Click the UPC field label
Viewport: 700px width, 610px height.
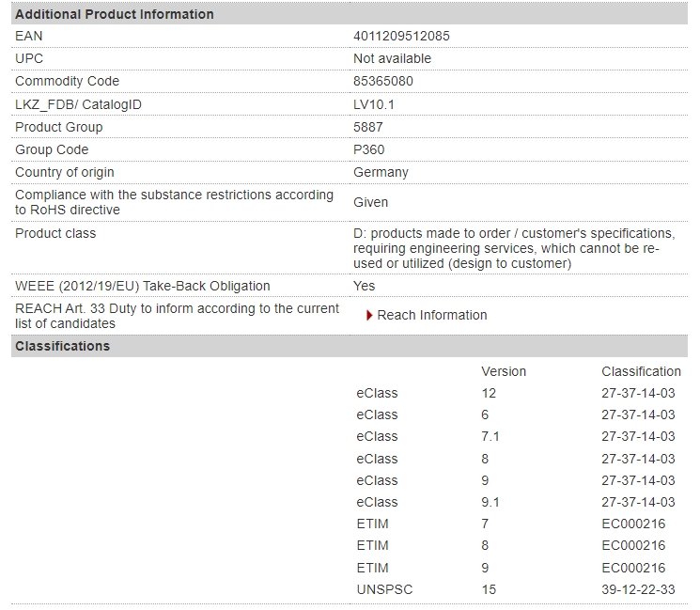coord(29,58)
